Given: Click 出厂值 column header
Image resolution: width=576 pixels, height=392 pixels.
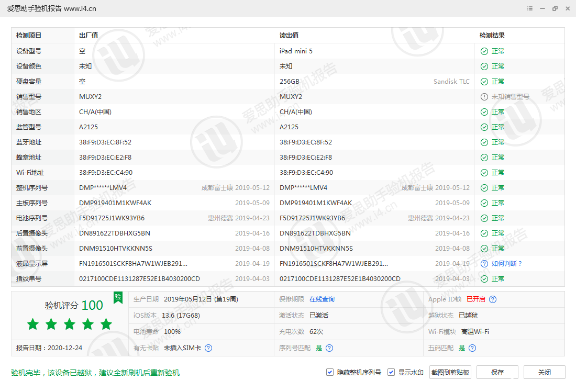Looking at the screenshot, I should (x=88, y=35).
